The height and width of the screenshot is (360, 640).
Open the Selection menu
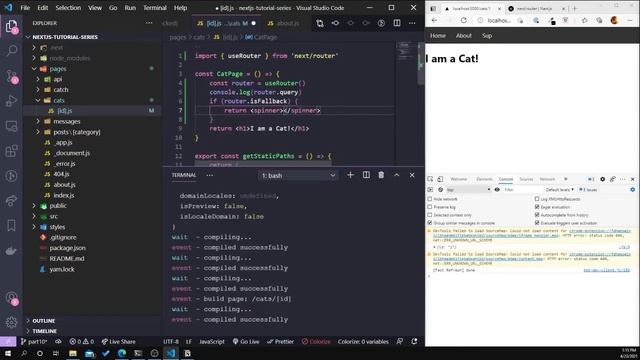tap(68, 8)
